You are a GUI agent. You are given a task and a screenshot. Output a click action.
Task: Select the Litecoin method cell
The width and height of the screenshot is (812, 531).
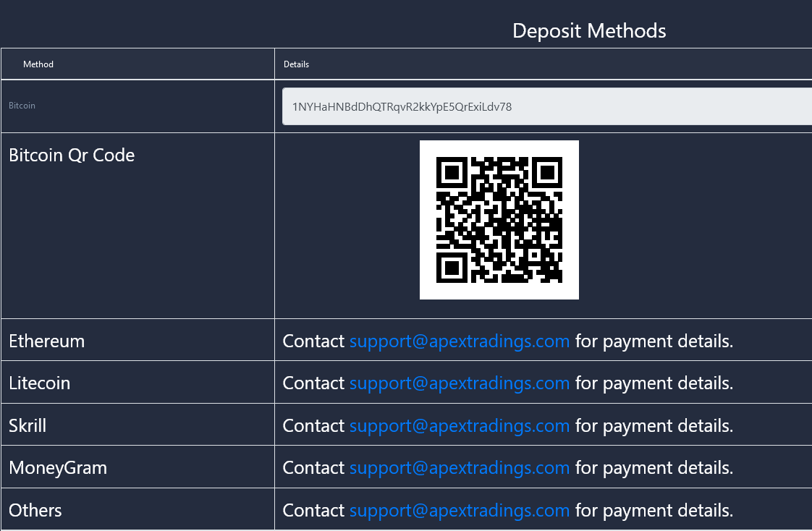click(x=138, y=383)
